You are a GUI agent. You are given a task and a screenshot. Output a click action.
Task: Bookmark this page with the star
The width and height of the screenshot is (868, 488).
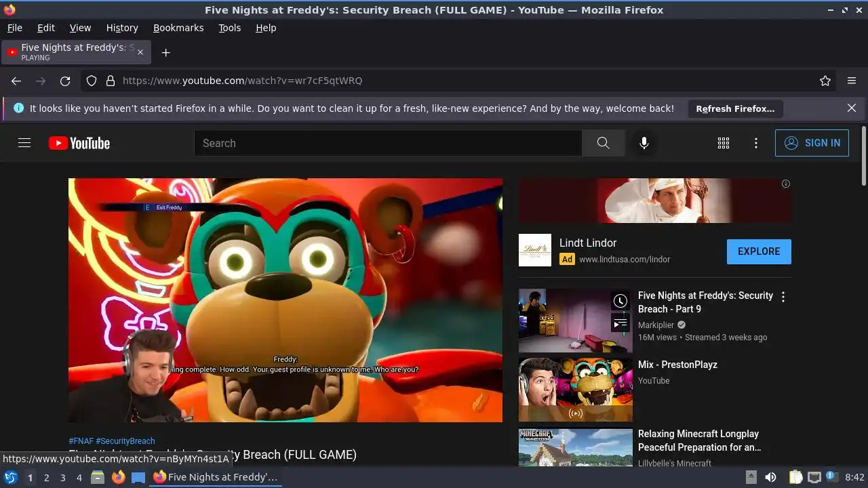click(825, 81)
